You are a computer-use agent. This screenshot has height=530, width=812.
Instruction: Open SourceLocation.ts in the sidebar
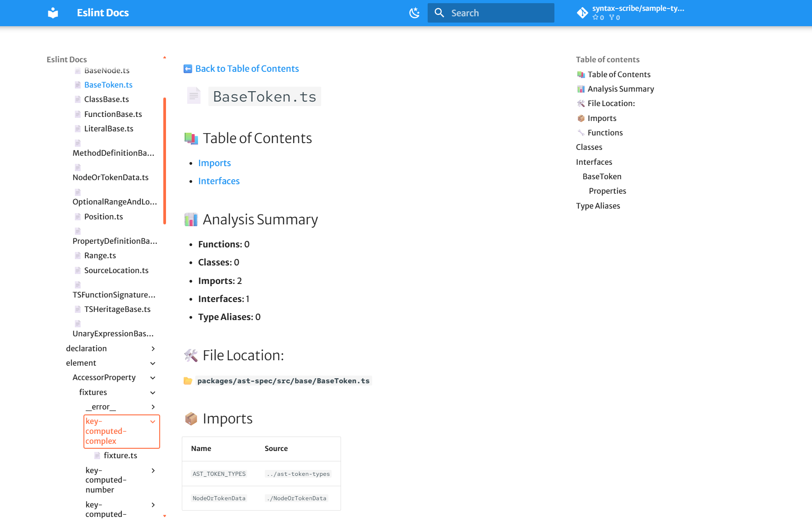[116, 270]
